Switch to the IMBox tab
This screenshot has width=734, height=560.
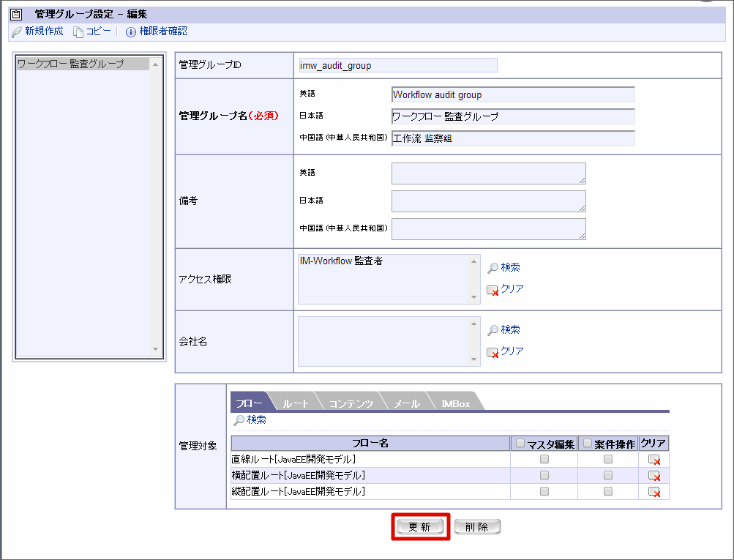tap(455, 403)
